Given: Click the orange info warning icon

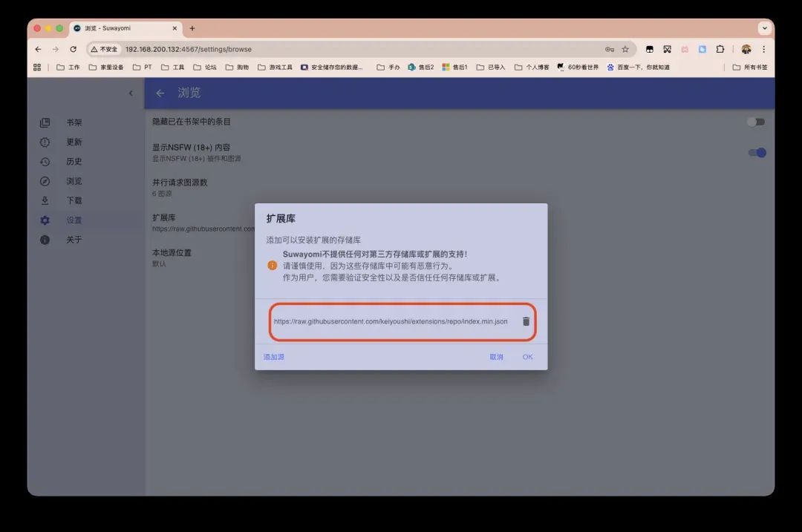Looking at the screenshot, I should [272, 265].
